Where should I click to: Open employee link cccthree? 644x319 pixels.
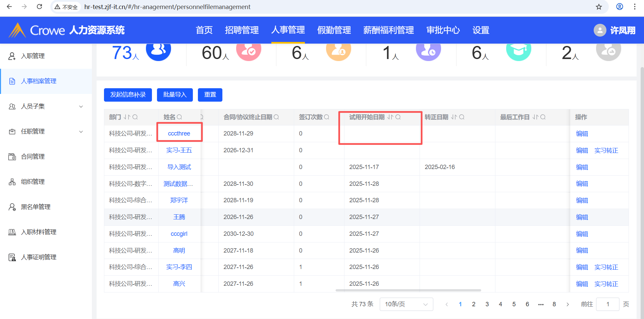coord(179,134)
